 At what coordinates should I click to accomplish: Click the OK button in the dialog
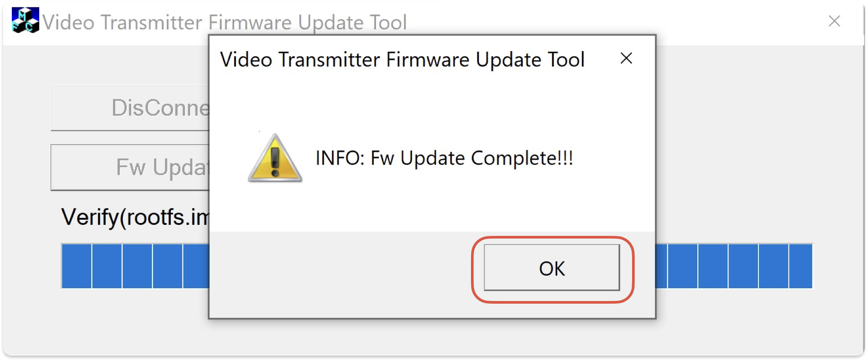click(552, 268)
